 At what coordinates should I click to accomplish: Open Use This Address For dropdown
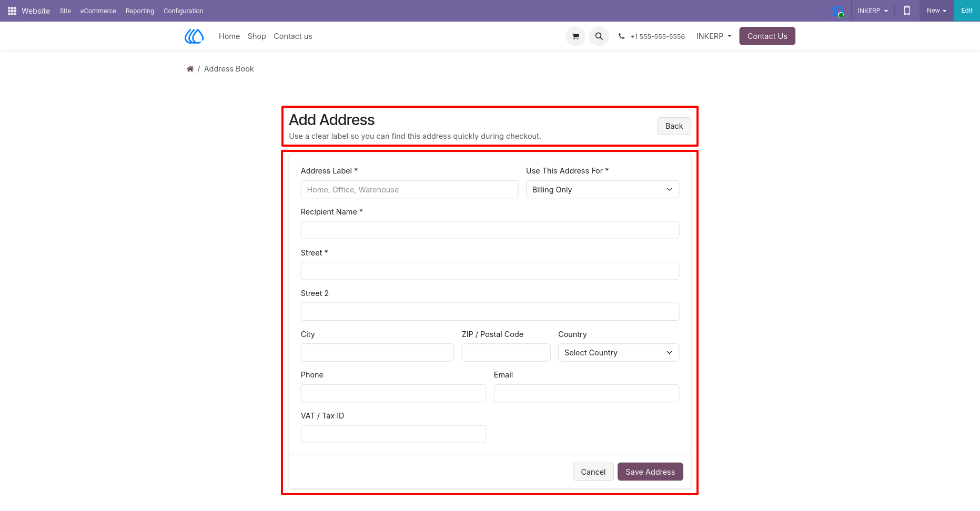[602, 190]
